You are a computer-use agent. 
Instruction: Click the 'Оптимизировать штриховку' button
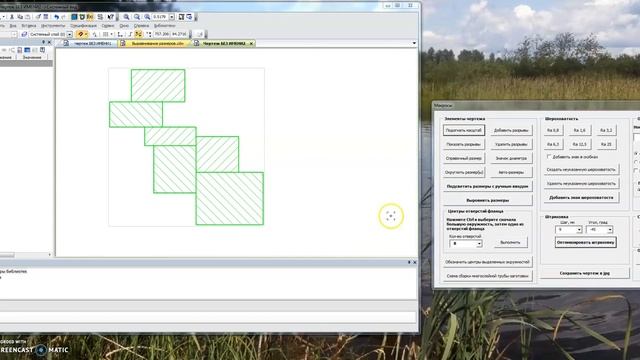click(x=586, y=242)
